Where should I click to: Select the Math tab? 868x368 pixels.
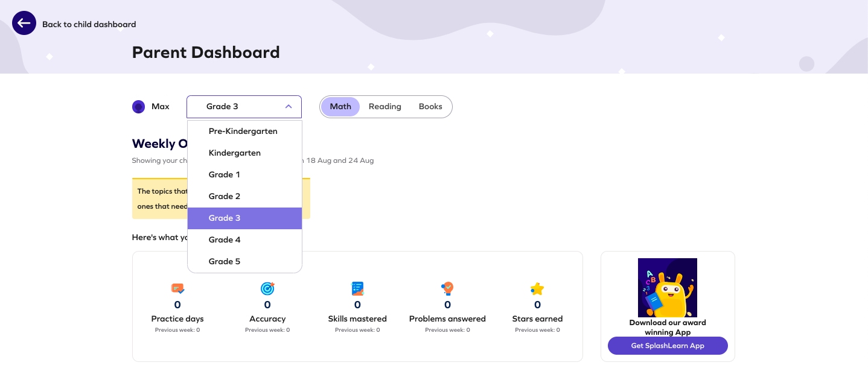340,106
